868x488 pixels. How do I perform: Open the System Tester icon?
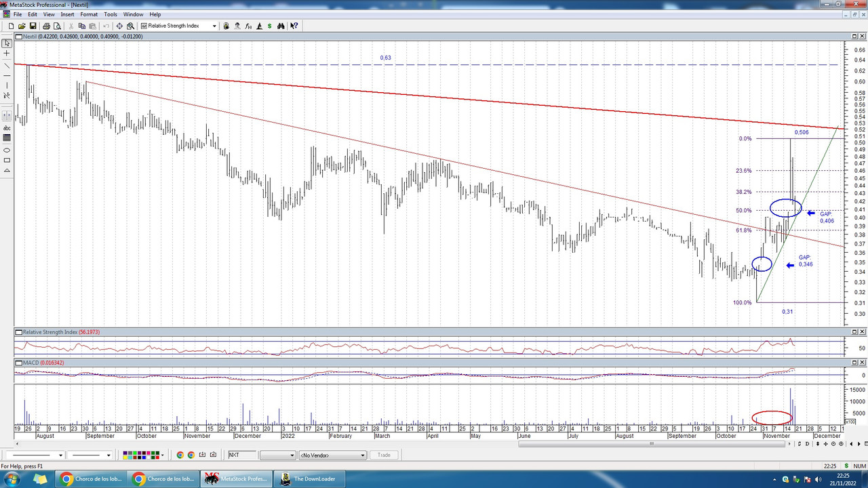pos(237,26)
